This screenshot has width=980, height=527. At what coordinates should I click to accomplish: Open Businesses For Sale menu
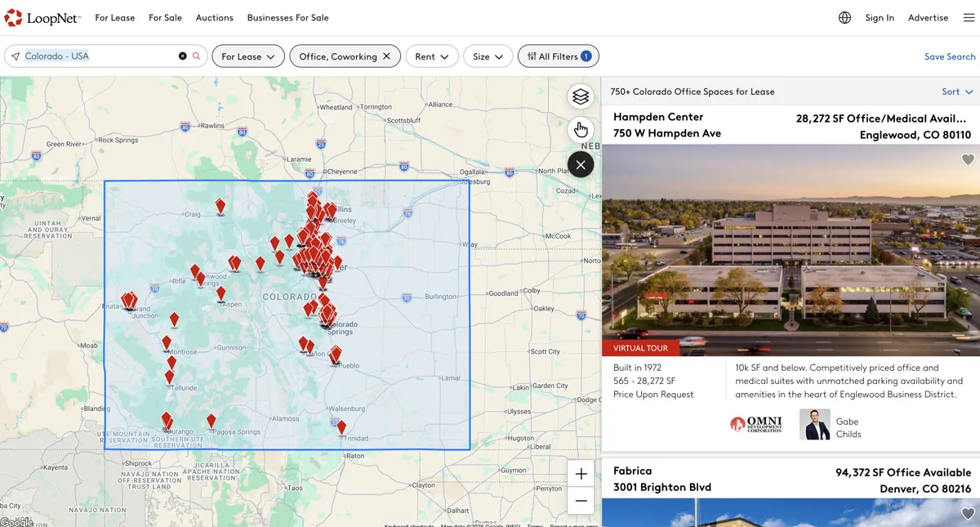point(288,17)
